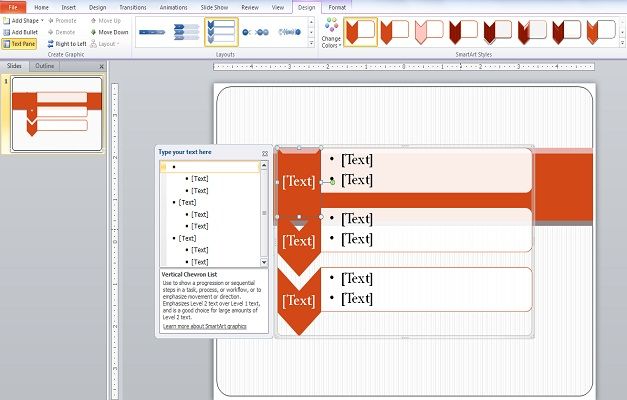Open the Transitions tab
The image size is (627, 400).
[133, 7]
